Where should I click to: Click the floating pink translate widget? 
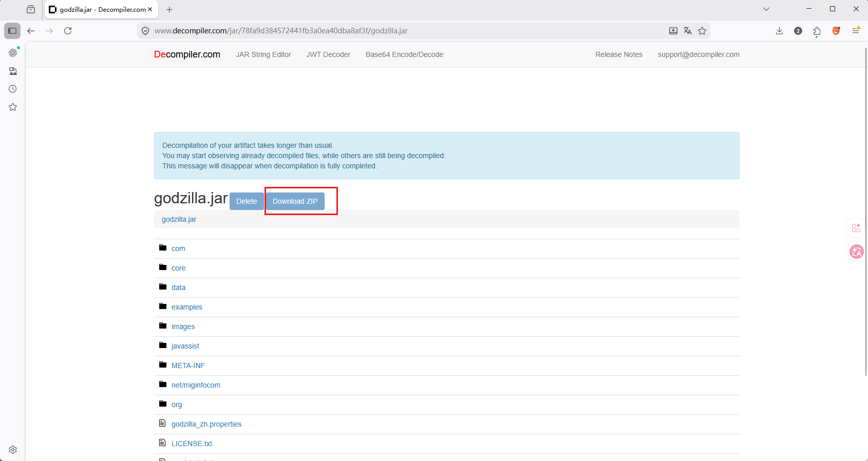click(x=856, y=252)
